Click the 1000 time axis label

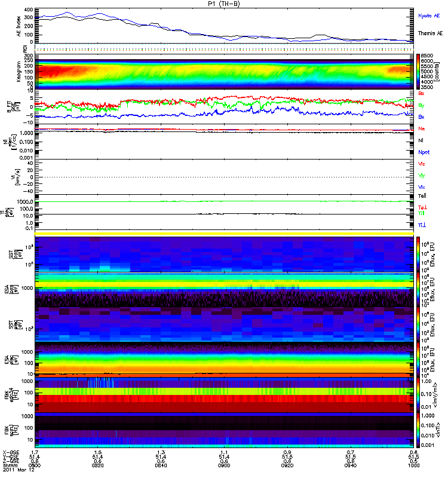(413, 465)
